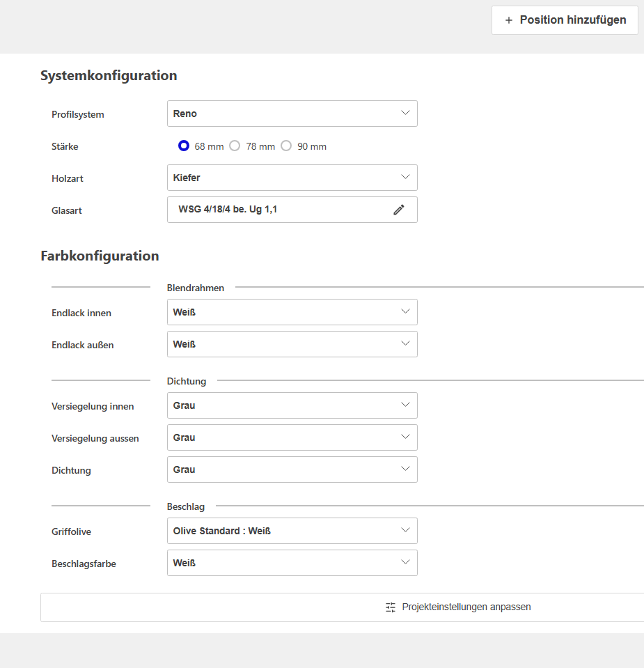644x668 pixels.
Task: Open the Beschlagsfarbe dropdown
Action: (x=292, y=562)
